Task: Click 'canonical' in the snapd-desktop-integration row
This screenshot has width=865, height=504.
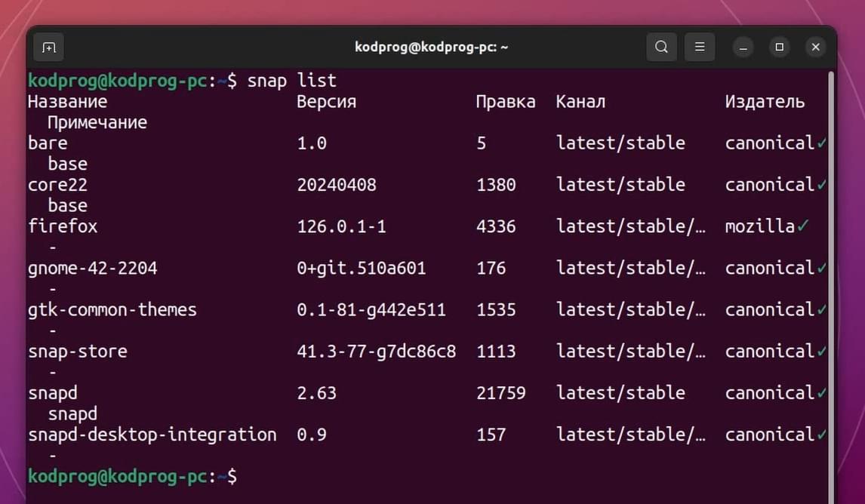Action: 770,435
